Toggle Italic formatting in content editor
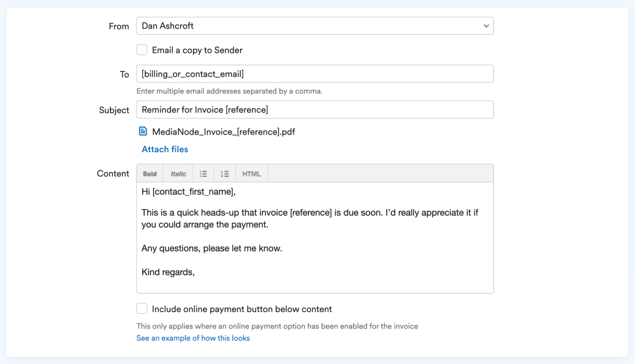This screenshot has height=364, width=635. point(178,174)
